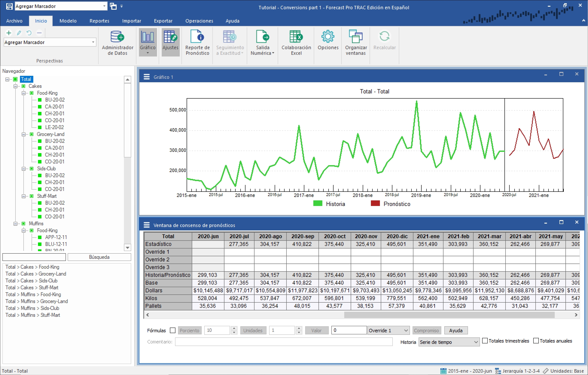
Task: Click the Búsqueda button
Action: click(x=99, y=257)
